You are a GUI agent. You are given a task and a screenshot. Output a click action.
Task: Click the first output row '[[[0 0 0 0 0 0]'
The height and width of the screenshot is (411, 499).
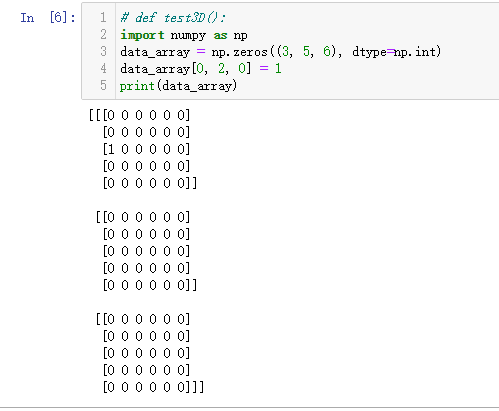coord(139,115)
